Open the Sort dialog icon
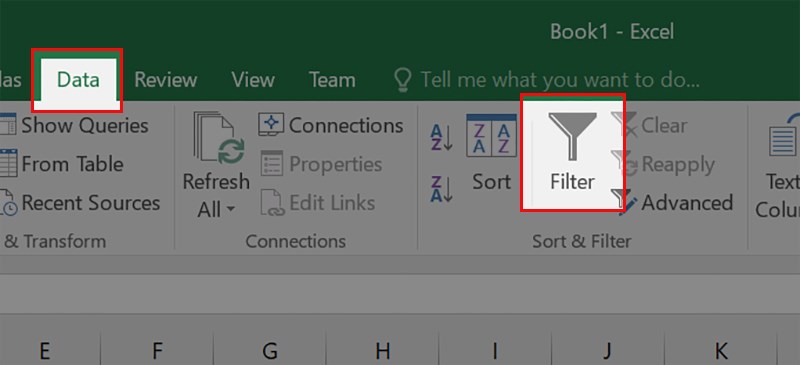This screenshot has width=800, height=365. pos(491,136)
